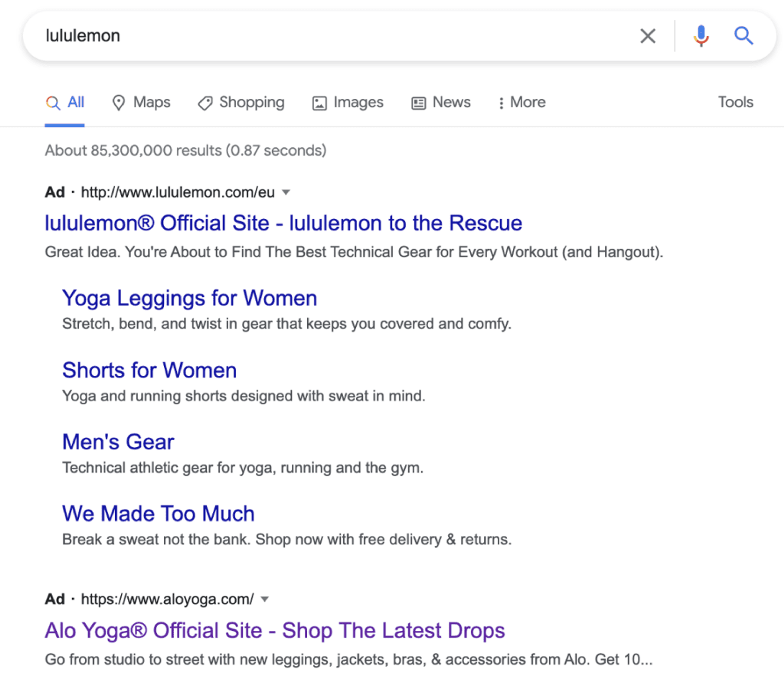
Task: Open the Alo Yoga Official Site link
Action: [x=275, y=630]
